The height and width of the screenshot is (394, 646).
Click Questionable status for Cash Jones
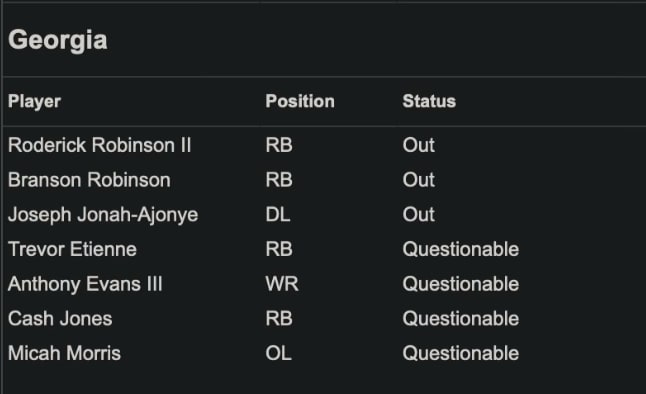coord(461,319)
